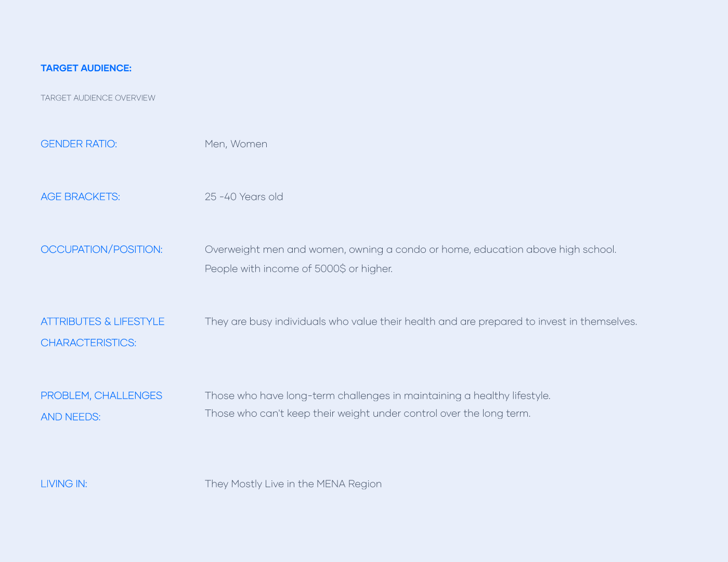Image resolution: width=728 pixels, height=562 pixels.
Task: Click the OCCUPATION/POSITION label
Action: pos(101,249)
